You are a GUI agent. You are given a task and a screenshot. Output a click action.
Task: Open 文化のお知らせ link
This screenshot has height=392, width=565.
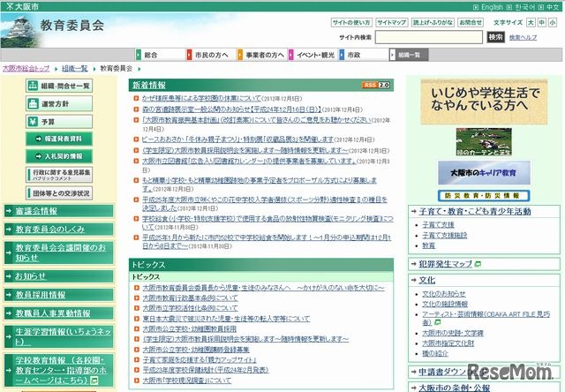click(x=444, y=294)
